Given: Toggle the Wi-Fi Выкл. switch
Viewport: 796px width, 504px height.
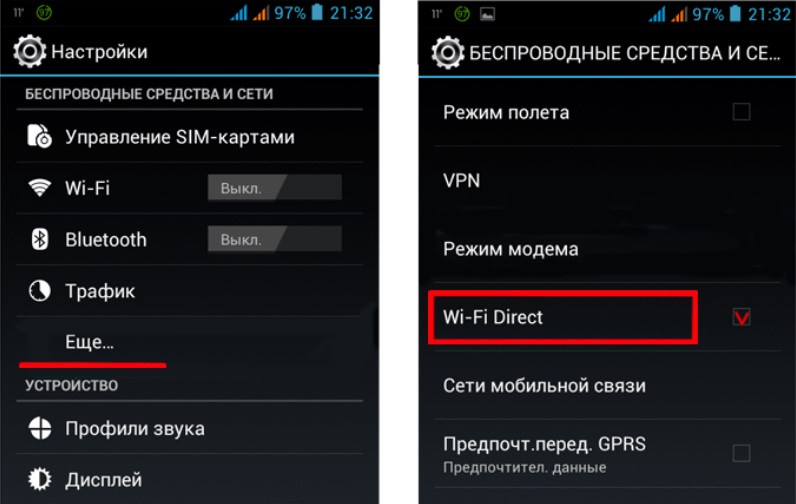Looking at the screenshot, I should pyautogui.click(x=275, y=187).
